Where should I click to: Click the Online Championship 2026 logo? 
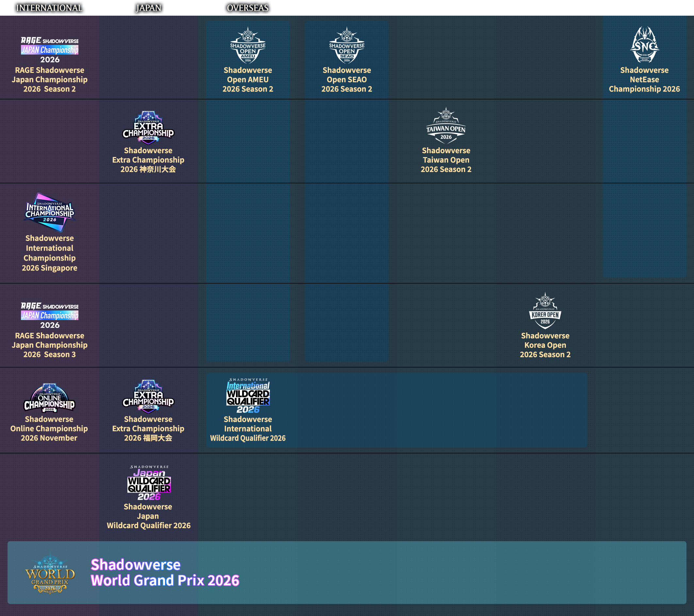point(49,398)
